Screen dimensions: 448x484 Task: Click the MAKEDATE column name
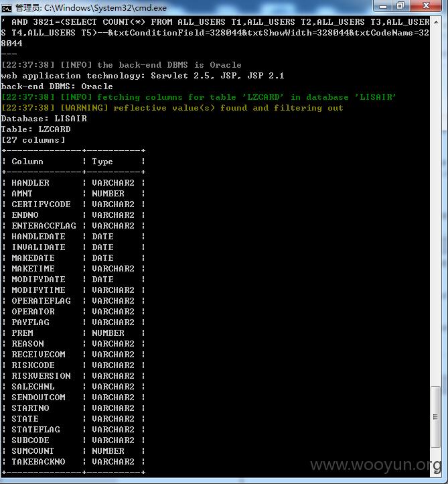point(33,257)
